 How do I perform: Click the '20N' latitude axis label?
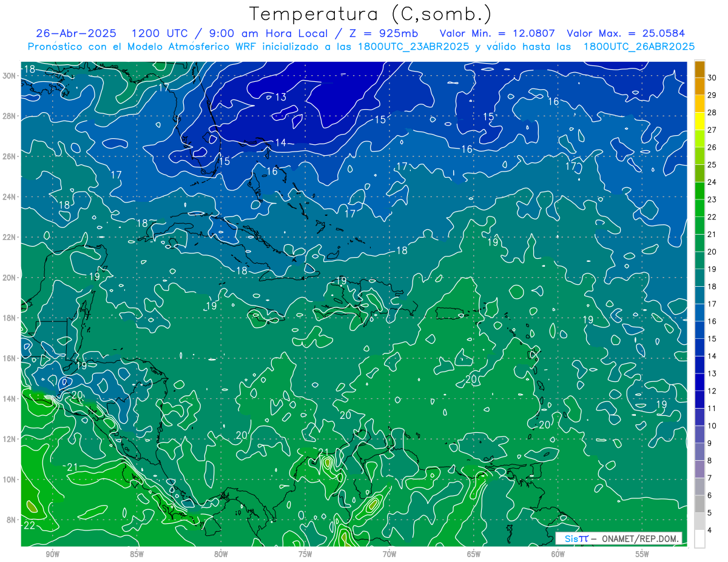(x=9, y=278)
